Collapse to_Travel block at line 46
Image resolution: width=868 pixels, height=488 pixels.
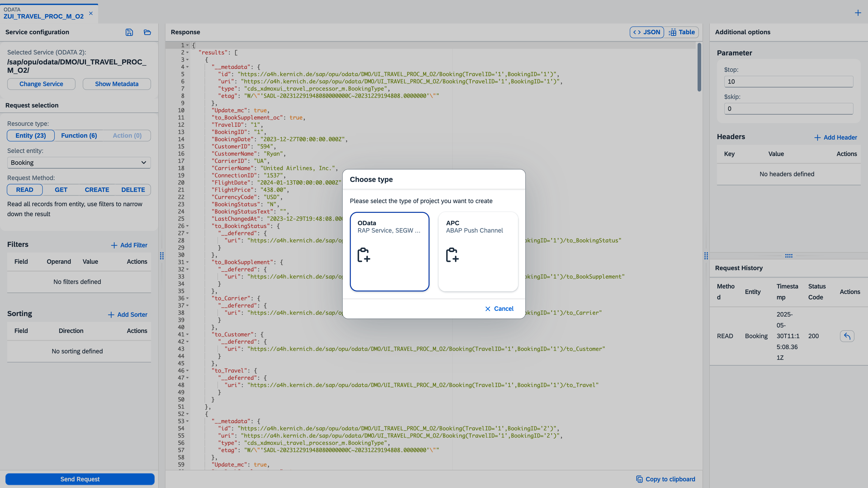point(187,371)
